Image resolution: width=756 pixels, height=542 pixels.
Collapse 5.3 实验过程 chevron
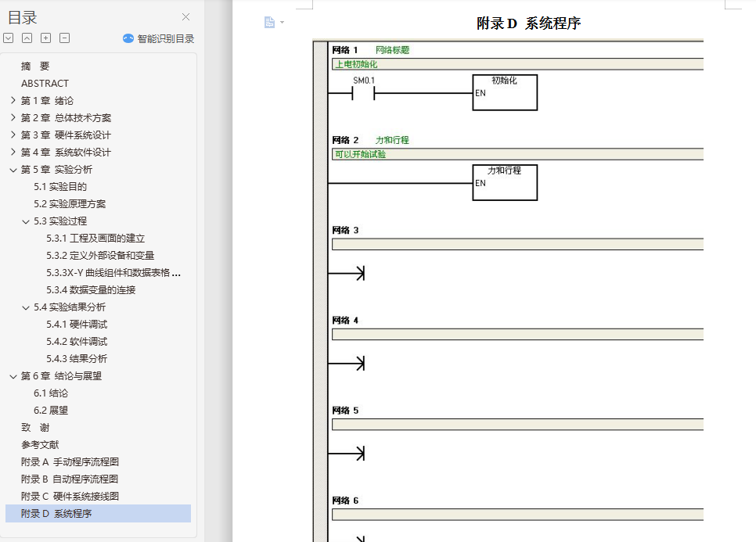[26, 221]
